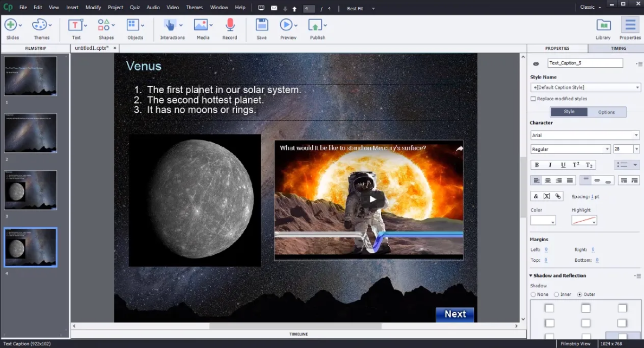
Task: Decrease text indent
Action: pos(624,181)
